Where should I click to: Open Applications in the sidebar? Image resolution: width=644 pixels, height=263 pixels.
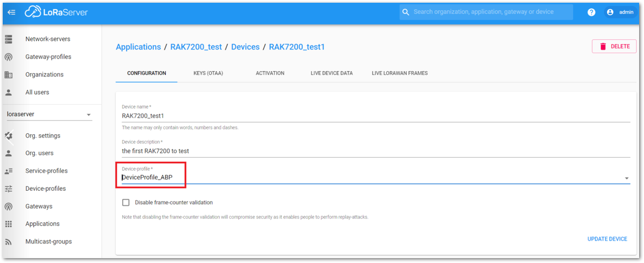(x=43, y=224)
